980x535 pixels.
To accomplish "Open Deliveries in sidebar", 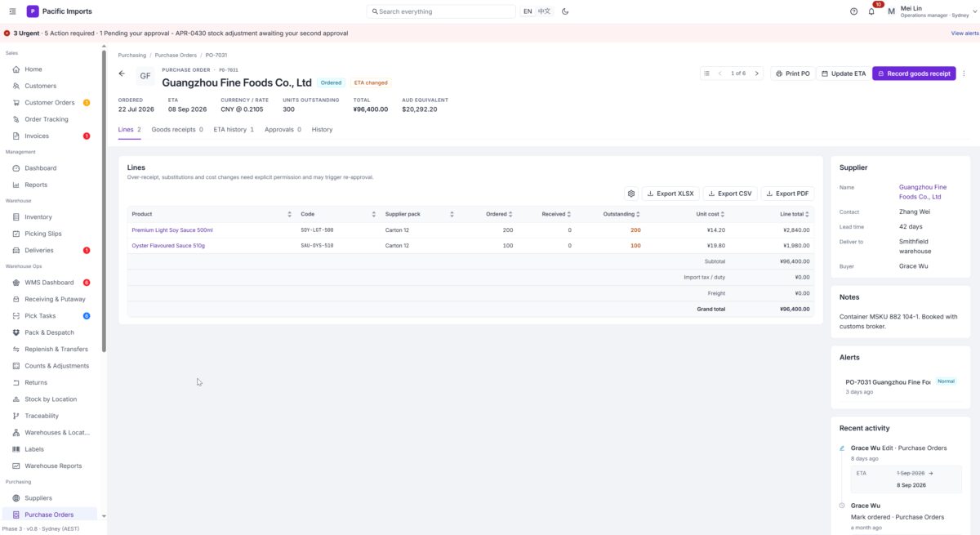I will pos(49,250).
